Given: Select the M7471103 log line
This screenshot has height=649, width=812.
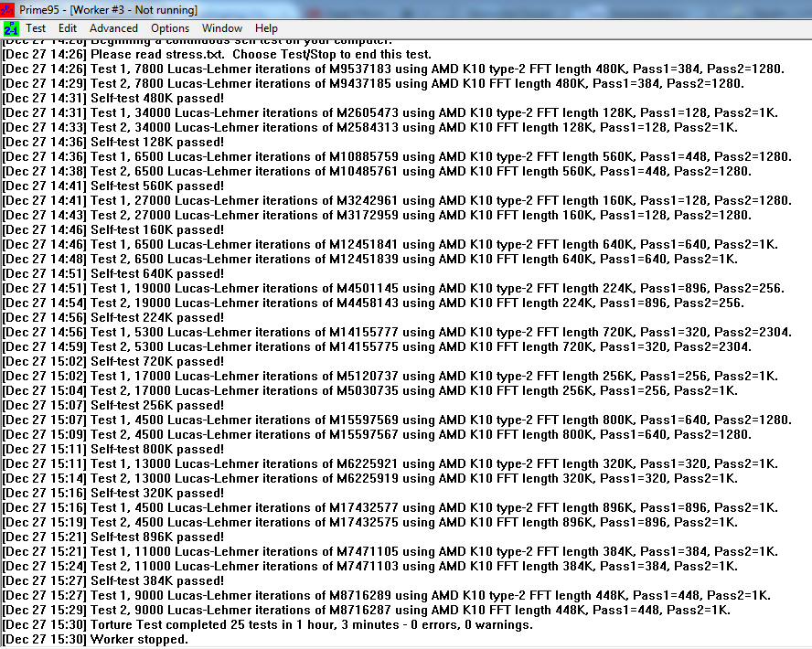Looking at the screenshot, I should [370, 566].
